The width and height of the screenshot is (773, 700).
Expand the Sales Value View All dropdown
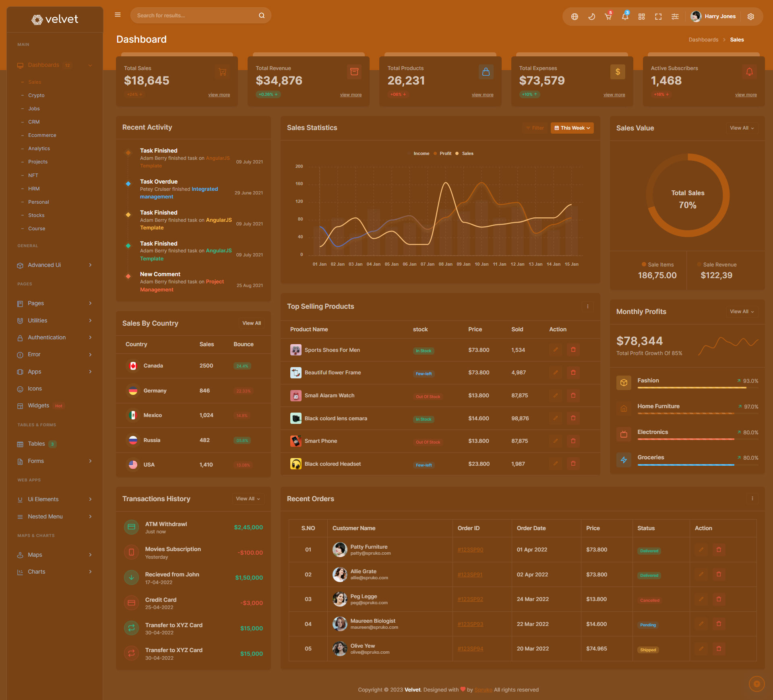tap(742, 128)
